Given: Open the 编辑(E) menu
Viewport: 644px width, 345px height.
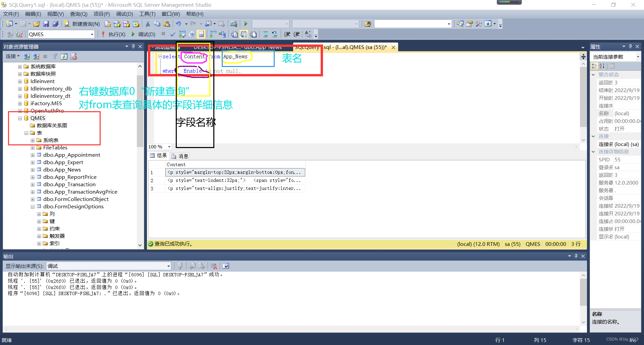Looking at the screenshot, I should pos(33,14).
